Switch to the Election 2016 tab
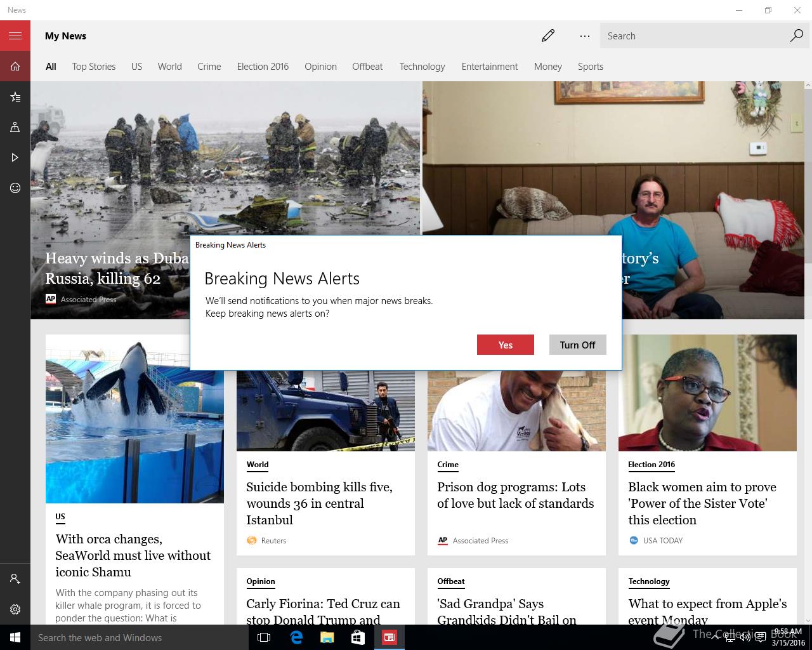This screenshot has height=650, width=812. (x=263, y=66)
